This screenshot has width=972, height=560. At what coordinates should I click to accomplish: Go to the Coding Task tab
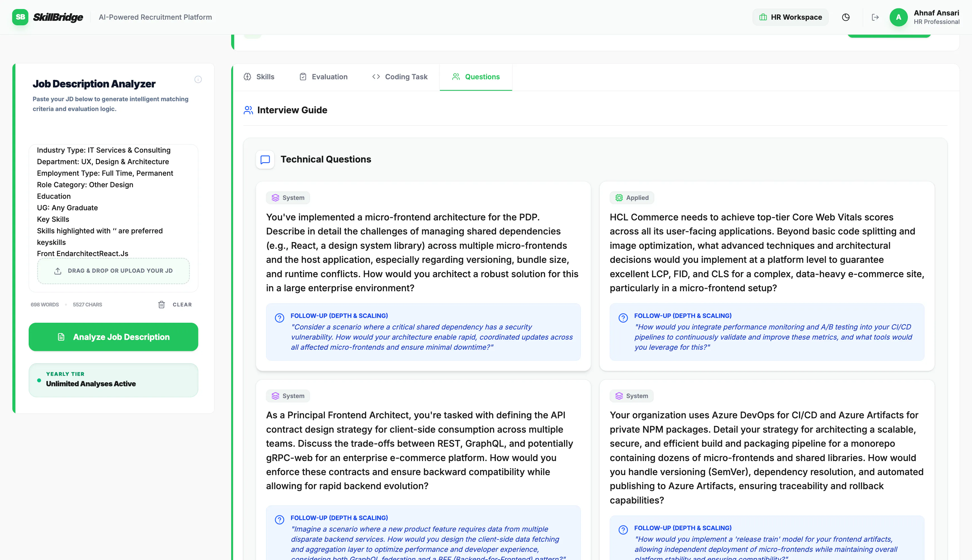399,77
